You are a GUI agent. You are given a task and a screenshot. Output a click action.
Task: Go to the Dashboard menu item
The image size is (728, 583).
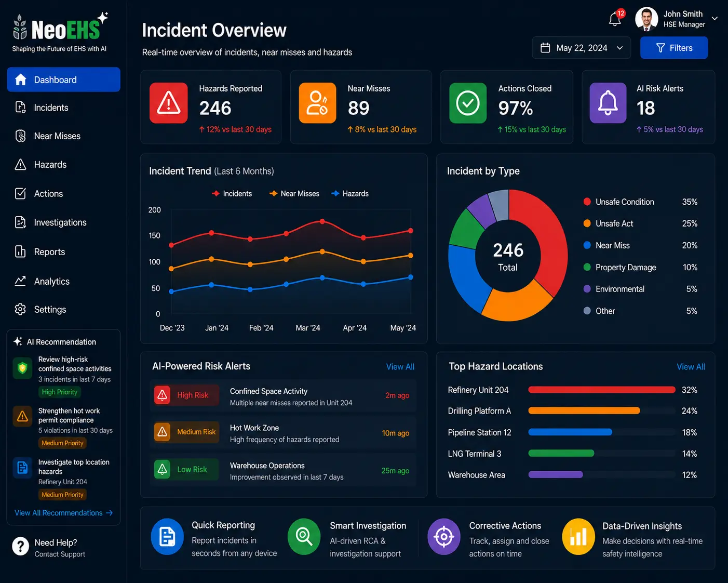point(63,79)
